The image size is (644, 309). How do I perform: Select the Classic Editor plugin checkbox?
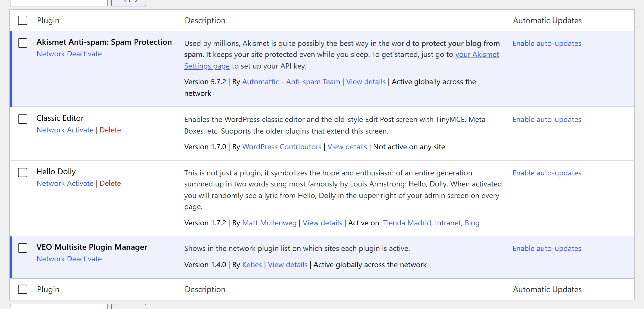tap(23, 119)
